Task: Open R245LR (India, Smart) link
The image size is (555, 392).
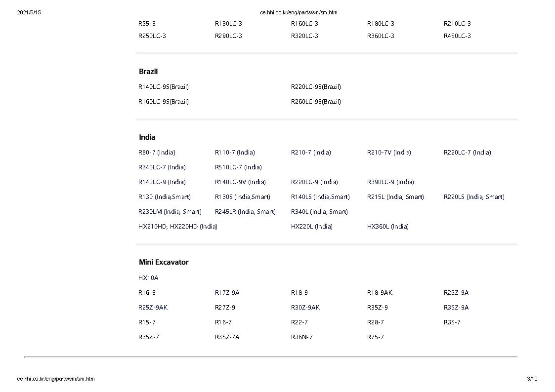Action: pos(245,212)
